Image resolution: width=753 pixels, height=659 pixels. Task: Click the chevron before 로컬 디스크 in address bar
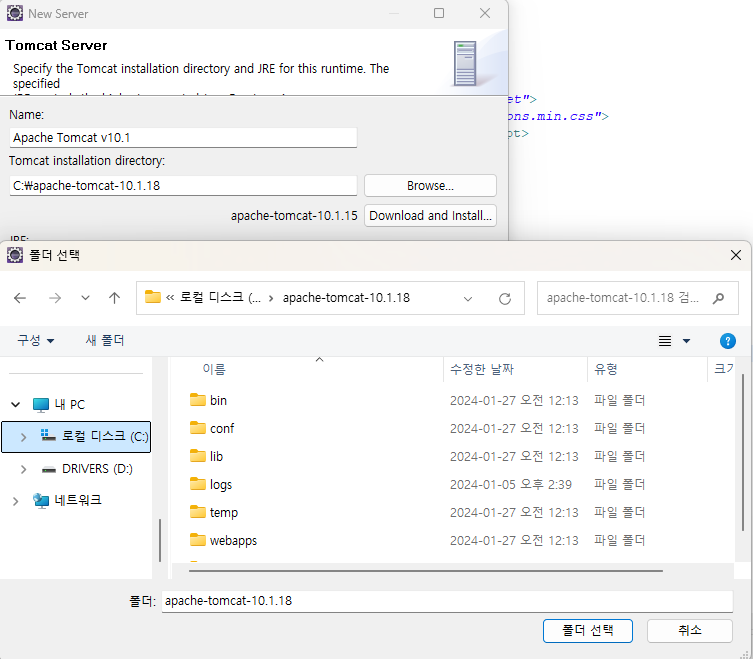click(x=170, y=298)
